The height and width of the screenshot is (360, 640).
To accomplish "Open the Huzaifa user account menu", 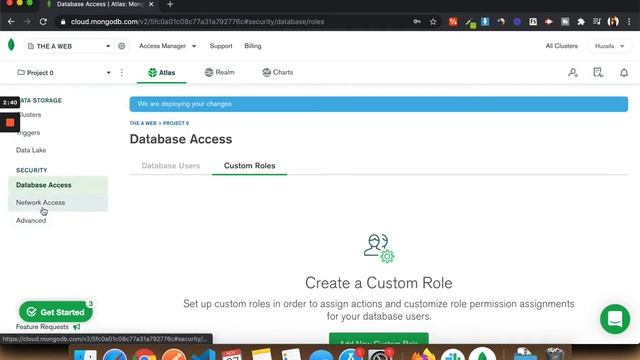I will pyautogui.click(x=609, y=46).
